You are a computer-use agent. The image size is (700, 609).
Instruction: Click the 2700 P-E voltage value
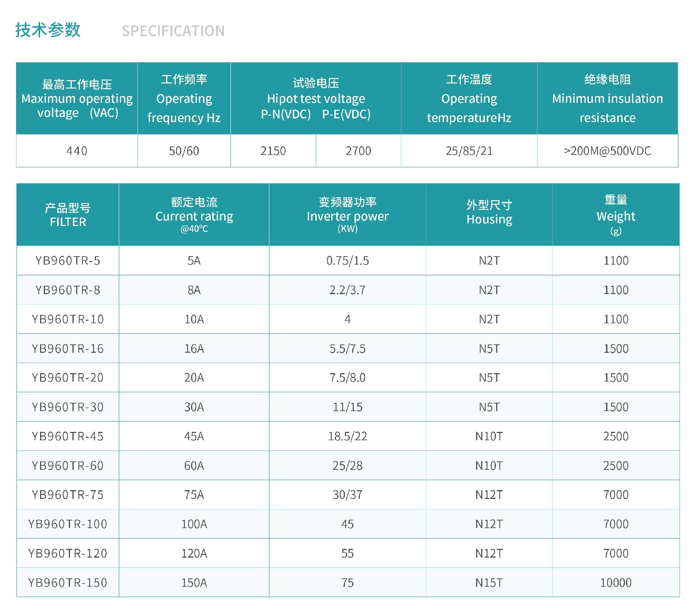[x=358, y=151]
